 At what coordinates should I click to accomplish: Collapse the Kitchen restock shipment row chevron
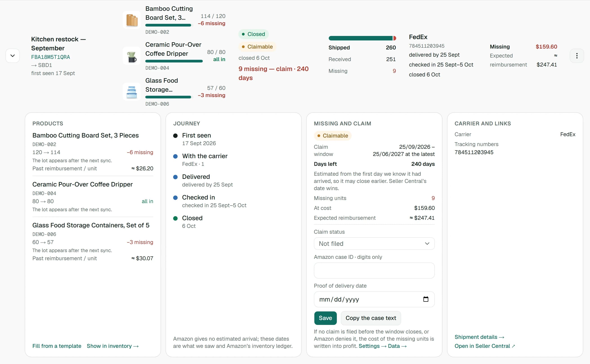tap(13, 56)
